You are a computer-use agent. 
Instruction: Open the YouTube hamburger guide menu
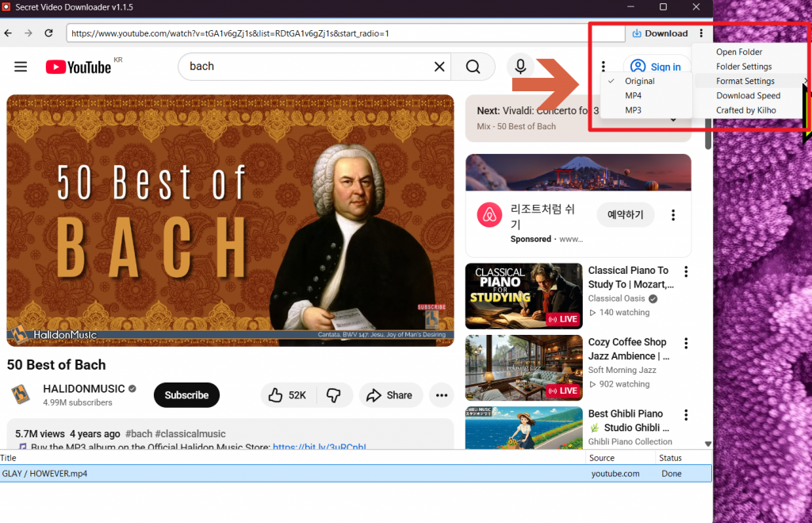tap(21, 67)
